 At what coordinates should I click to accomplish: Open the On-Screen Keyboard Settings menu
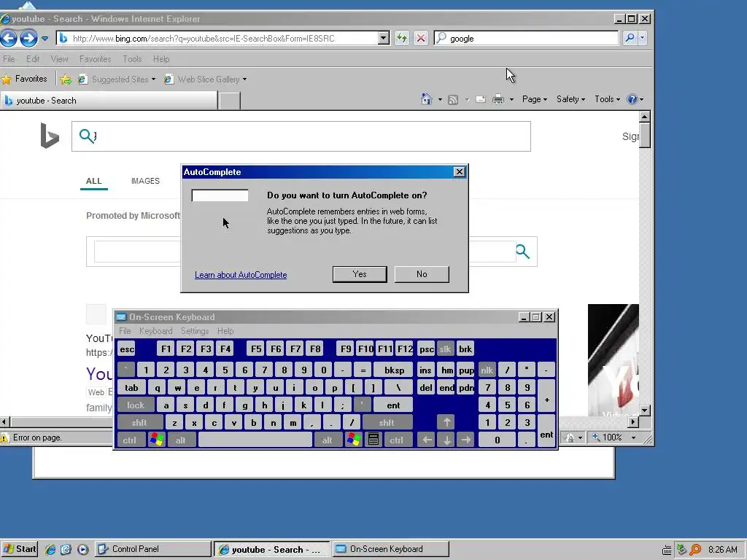click(195, 331)
